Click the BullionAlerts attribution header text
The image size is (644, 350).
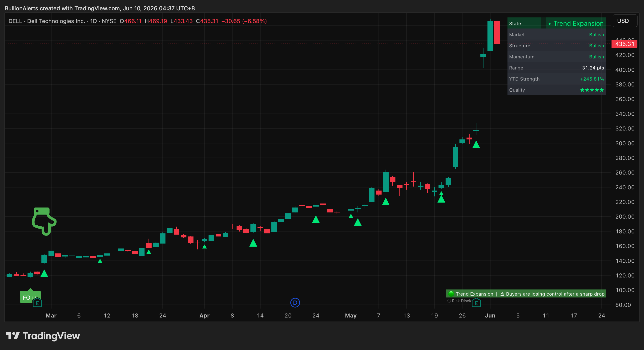click(100, 8)
